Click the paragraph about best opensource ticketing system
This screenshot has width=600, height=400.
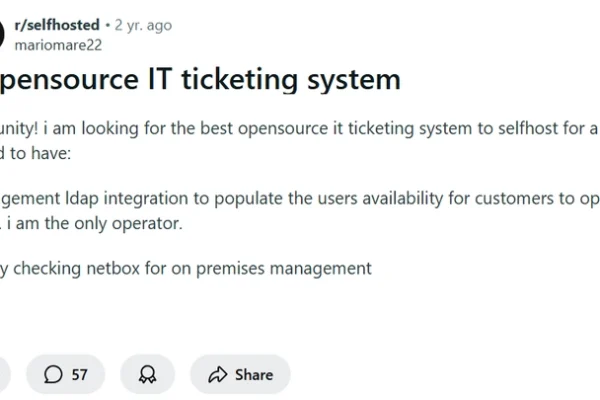click(299, 128)
